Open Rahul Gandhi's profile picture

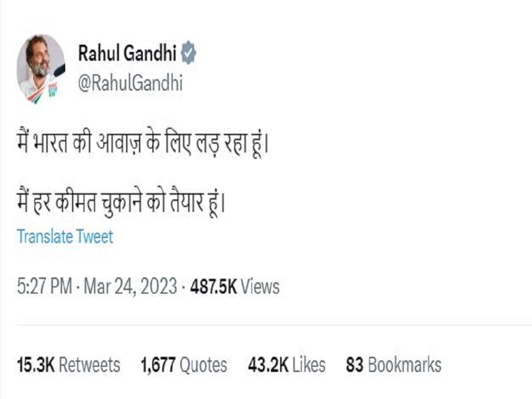tap(41, 69)
